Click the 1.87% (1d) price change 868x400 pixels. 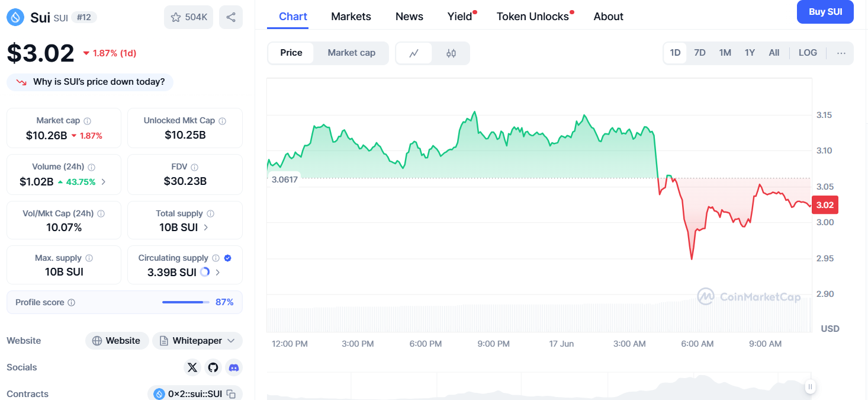110,53
